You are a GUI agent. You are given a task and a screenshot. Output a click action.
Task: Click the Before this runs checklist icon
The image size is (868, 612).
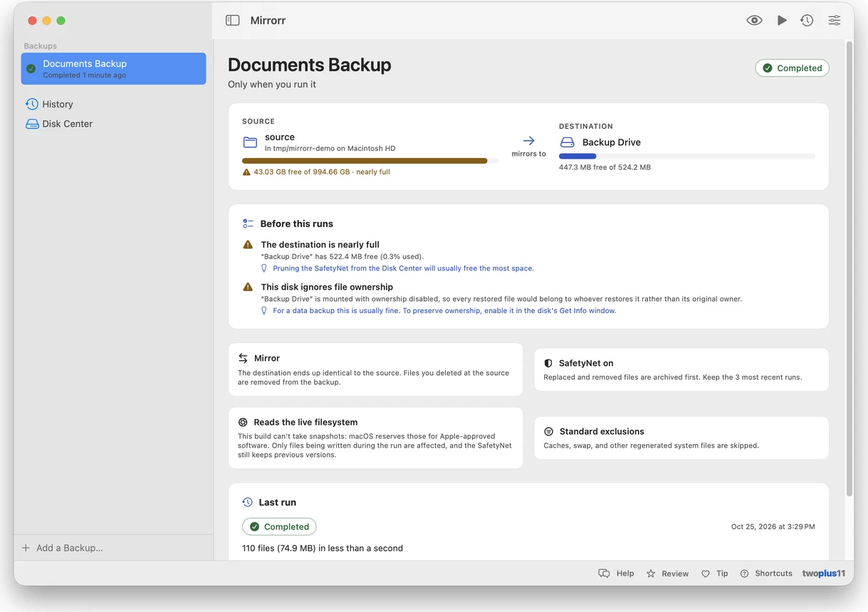248,223
